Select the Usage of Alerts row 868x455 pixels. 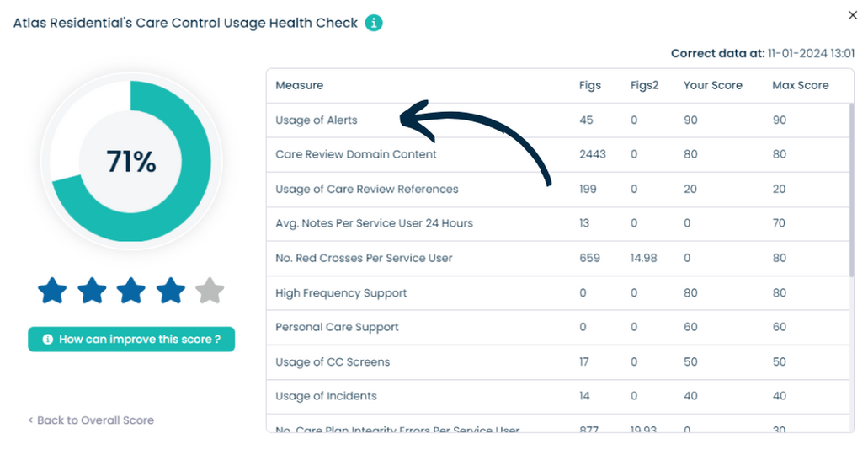click(x=317, y=120)
